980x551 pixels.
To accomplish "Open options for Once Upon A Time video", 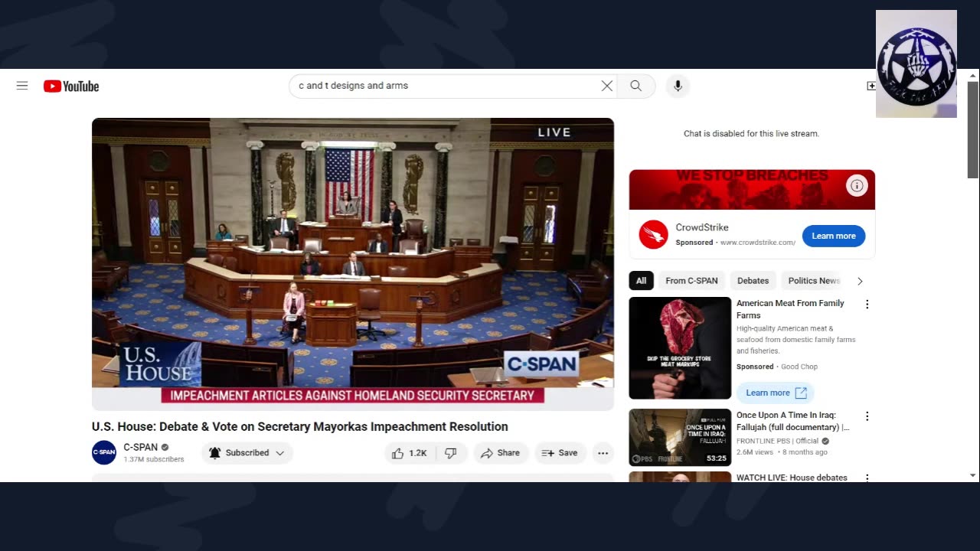I will point(867,417).
